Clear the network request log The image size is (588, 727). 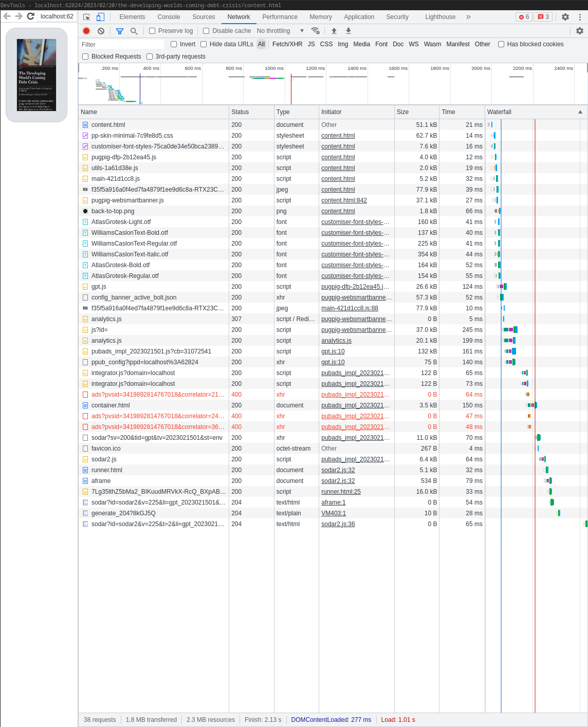point(101,31)
